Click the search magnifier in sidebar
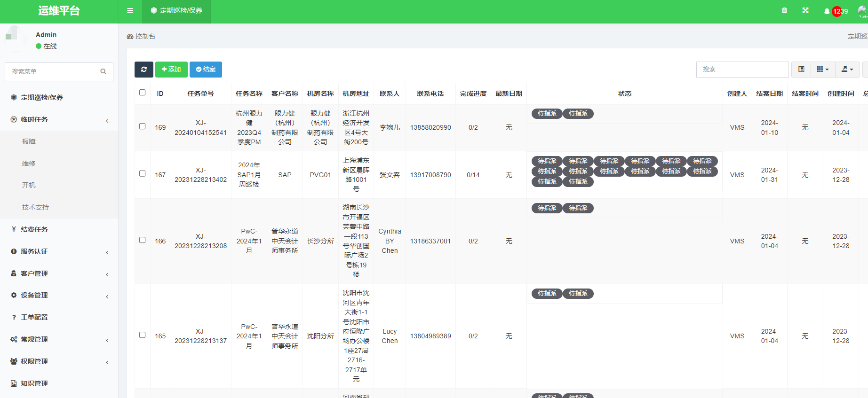 tap(104, 71)
